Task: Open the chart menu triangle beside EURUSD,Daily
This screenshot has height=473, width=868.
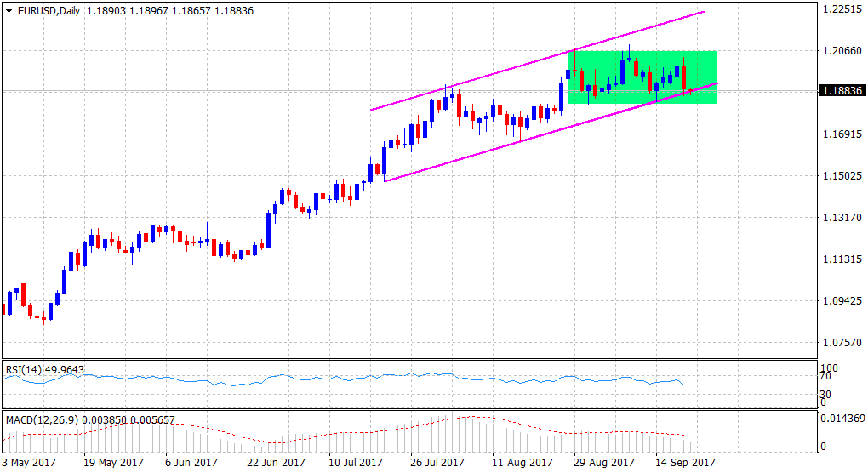Action: click(9, 11)
